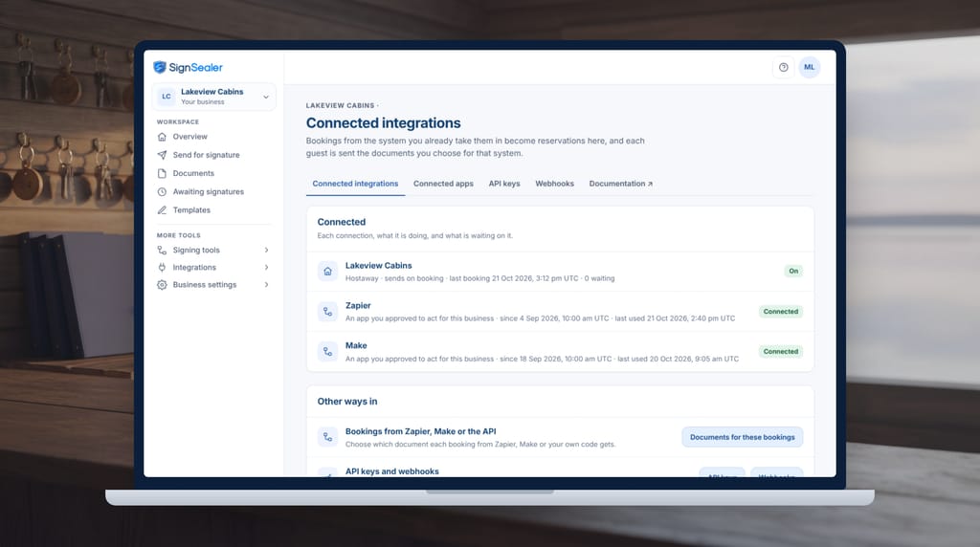Click the Make connection icon

[x=327, y=352]
